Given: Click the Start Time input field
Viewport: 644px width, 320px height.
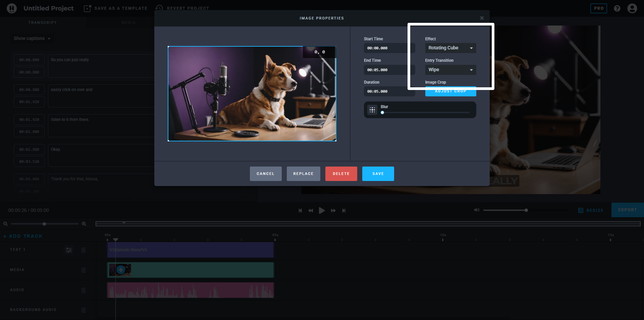Looking at the screenshot, I should click(x=389, y=48).
